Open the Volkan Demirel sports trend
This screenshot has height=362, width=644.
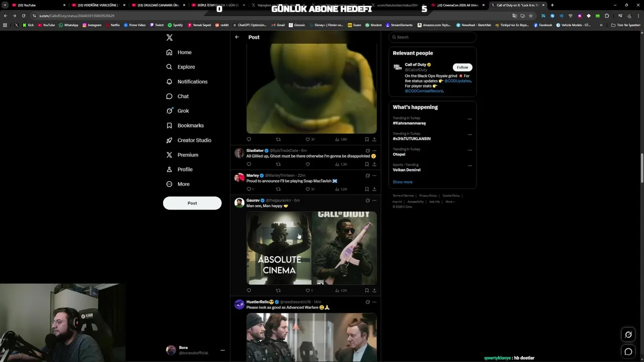click(x=407, y=170)
